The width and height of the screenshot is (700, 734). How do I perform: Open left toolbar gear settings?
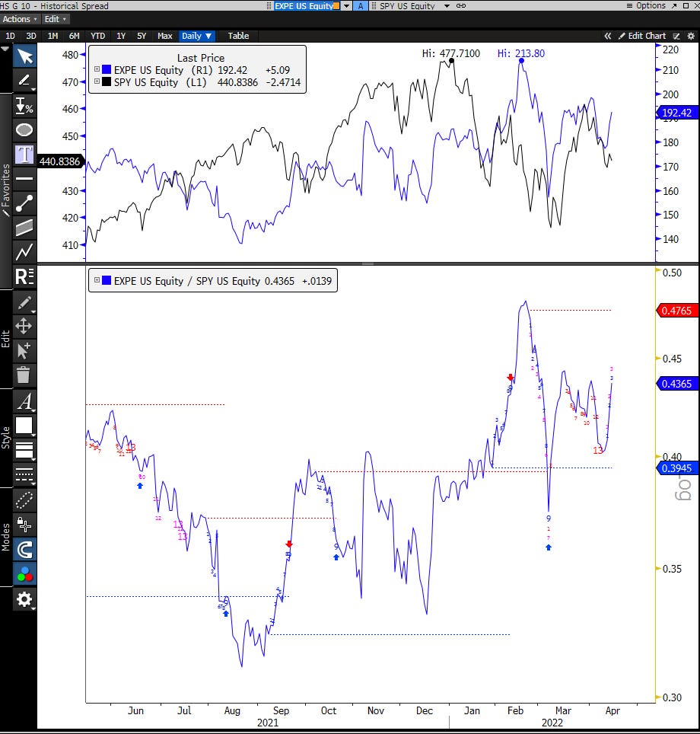(24, 599)
